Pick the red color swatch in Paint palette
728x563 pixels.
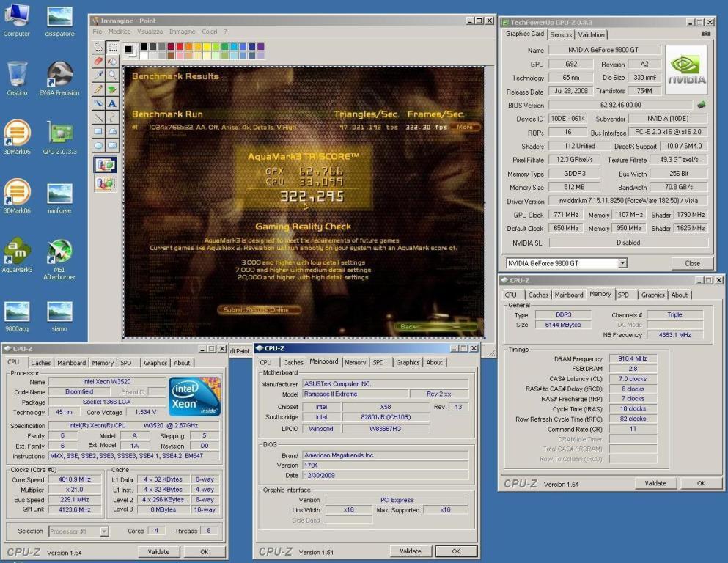180,46
